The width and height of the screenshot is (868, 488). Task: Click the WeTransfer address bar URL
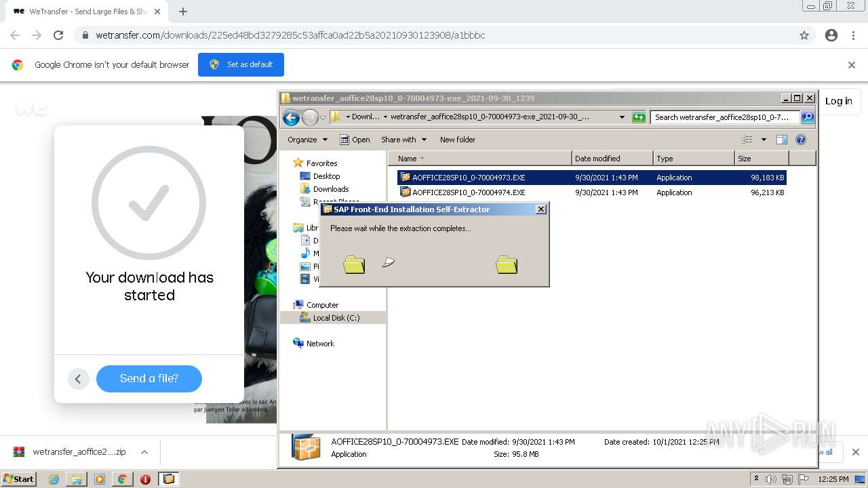point(290,35)
